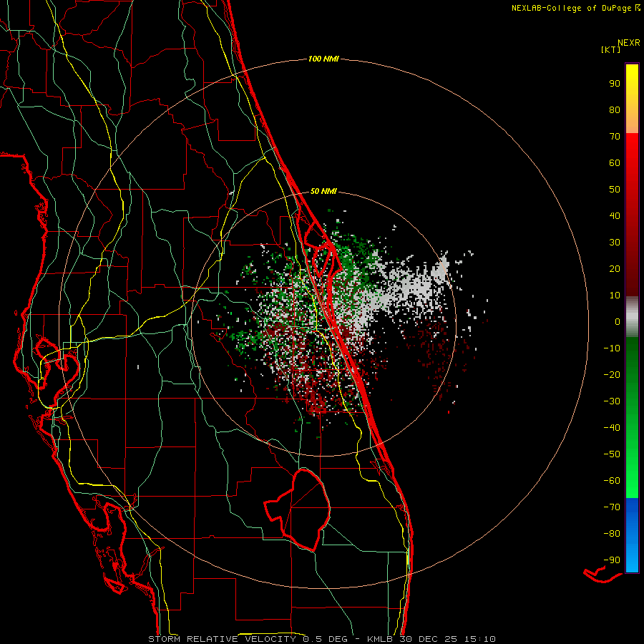Click the 20 value on the velocity scale
This screenshot has width=644, height=644.
pyautogui.click(x=615, y=268)
